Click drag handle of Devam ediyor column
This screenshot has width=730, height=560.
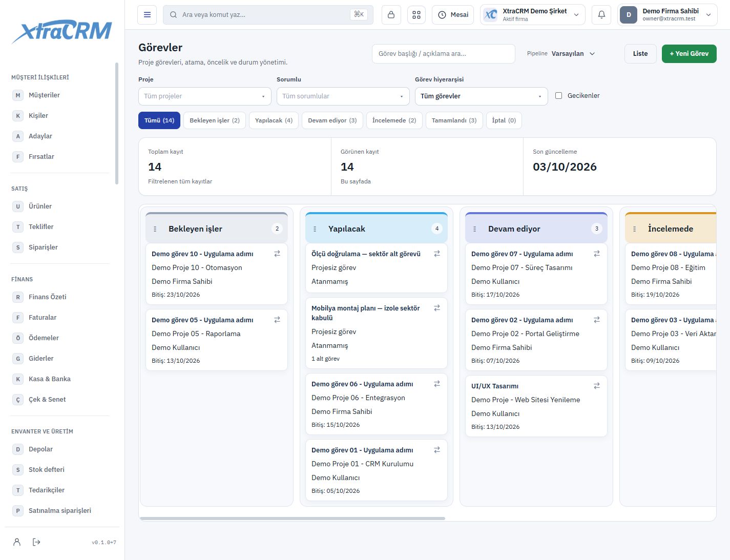(475, 229)
